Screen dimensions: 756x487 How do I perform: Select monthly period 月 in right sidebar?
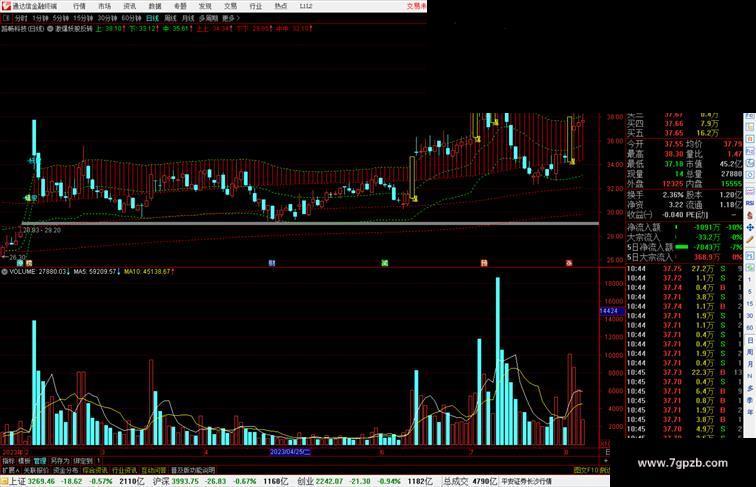[x=750, y=364]
